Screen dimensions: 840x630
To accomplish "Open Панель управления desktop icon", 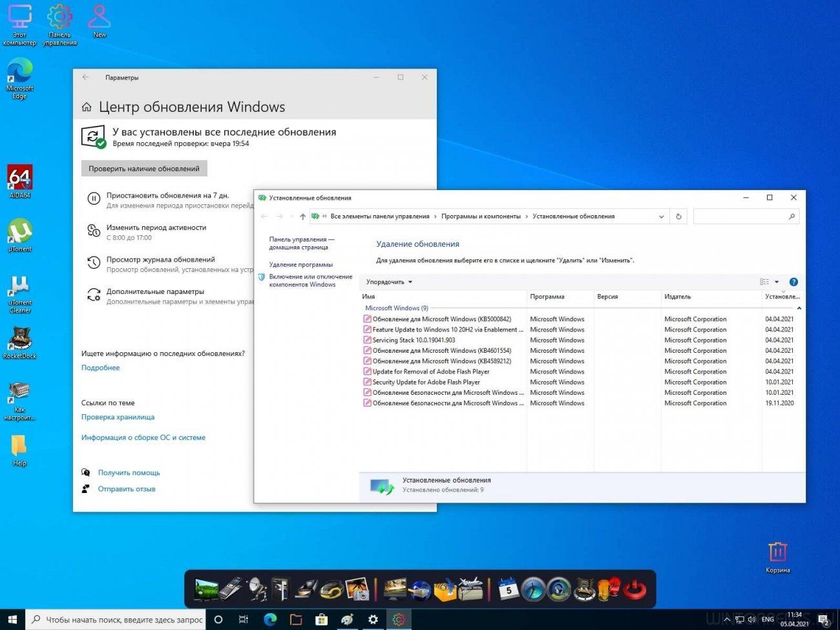I will point(59,25).
